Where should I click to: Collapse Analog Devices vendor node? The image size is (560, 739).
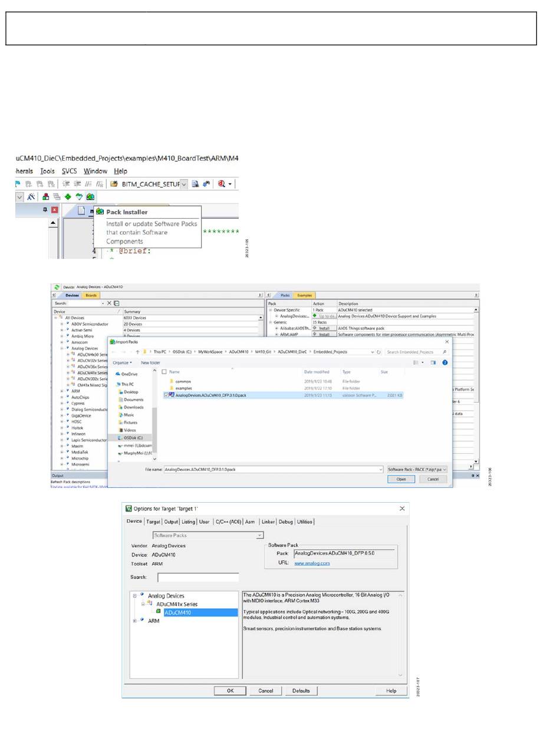click(61, 348)
